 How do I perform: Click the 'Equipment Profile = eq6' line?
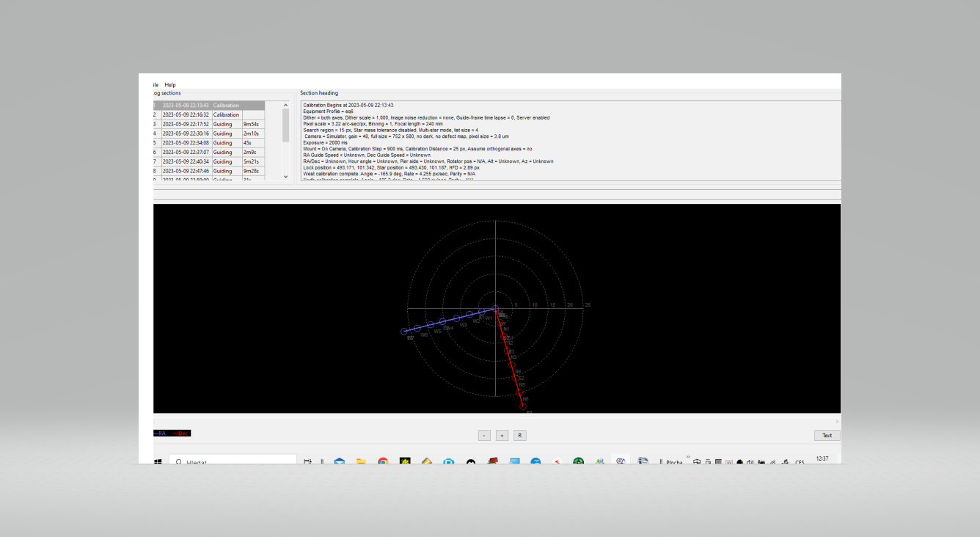(x=328, y=112)
